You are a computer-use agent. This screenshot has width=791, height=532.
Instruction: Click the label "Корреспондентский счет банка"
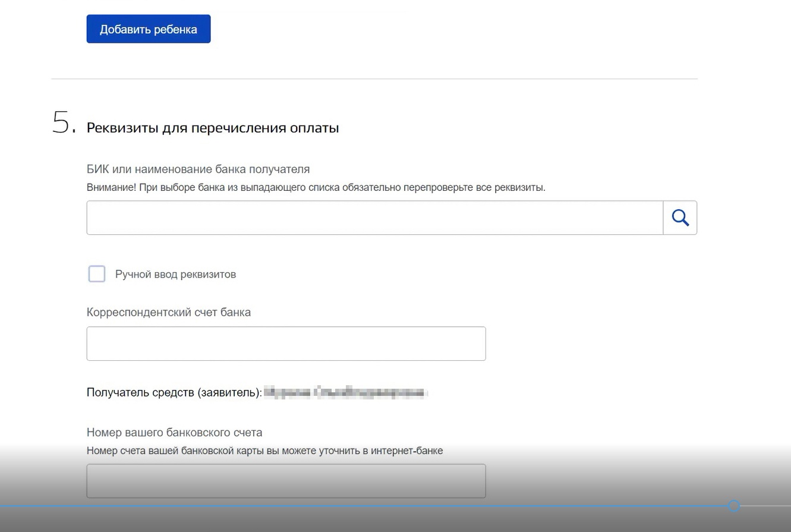(169, 312)
